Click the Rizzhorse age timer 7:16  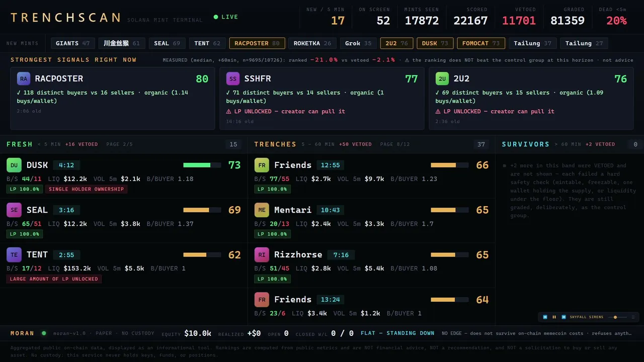click(341, 255)
